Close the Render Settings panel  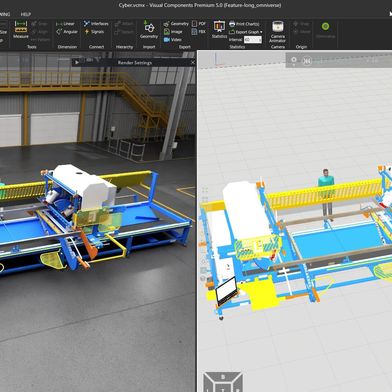pos(193,62)
